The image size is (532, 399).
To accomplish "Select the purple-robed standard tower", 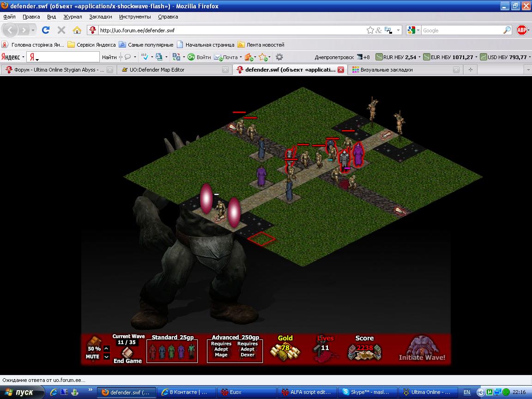I will pos(181,352).
